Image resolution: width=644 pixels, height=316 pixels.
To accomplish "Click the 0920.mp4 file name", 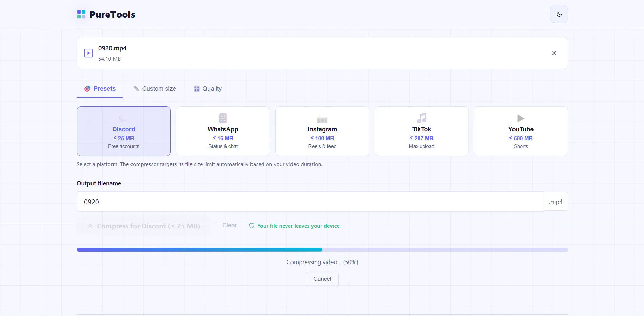I will [113, 48].
